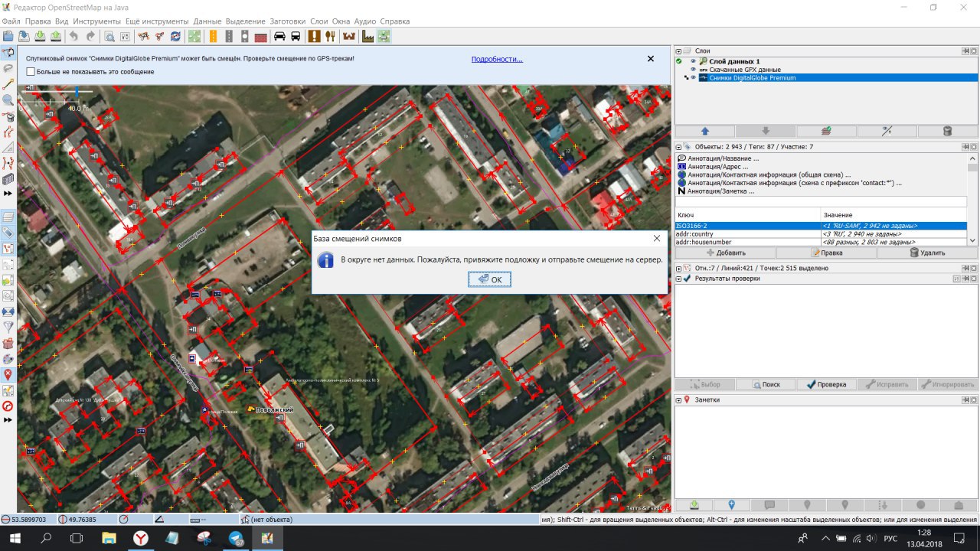The image size is (980, 551).
Task: Collapse the 'Объекты: 2 943' tags panel
Action: pyautogui.click(x=678, y=146)
